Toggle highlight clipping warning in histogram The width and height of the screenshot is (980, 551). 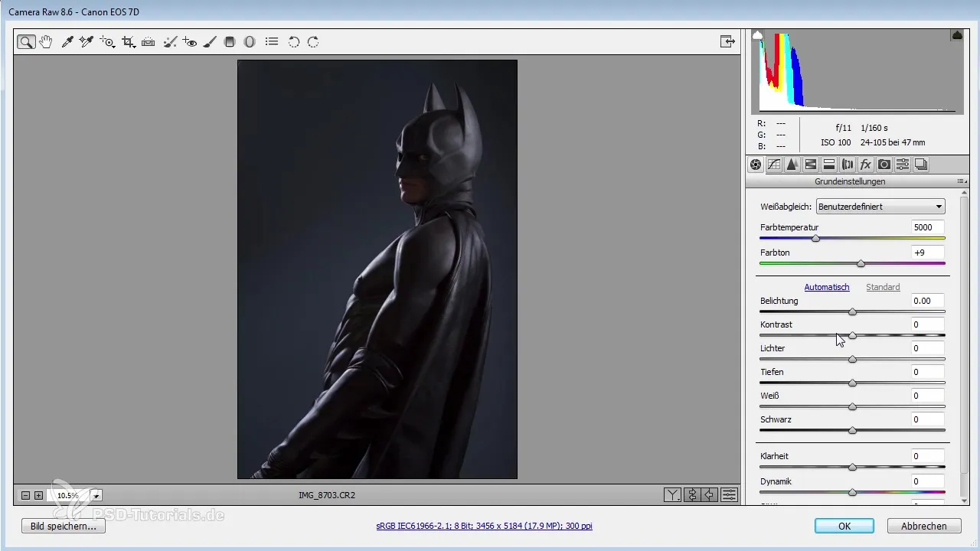(957, 35)
